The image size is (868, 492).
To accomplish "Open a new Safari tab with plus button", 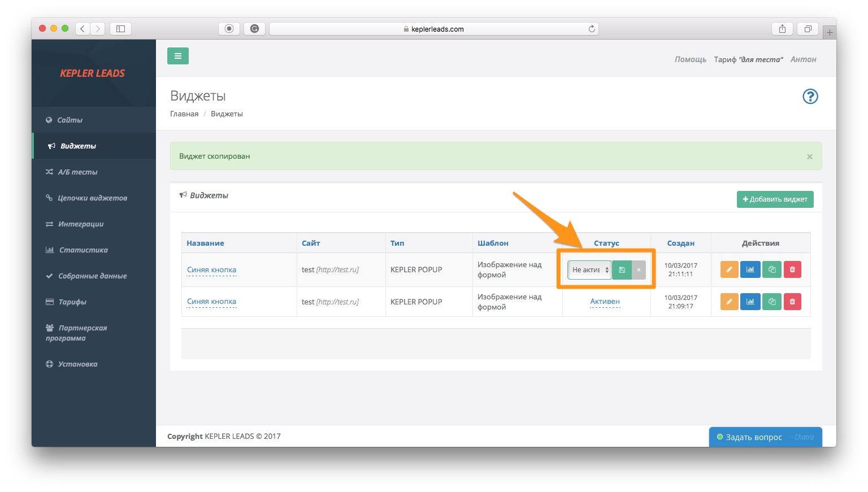I will [830, 32].
